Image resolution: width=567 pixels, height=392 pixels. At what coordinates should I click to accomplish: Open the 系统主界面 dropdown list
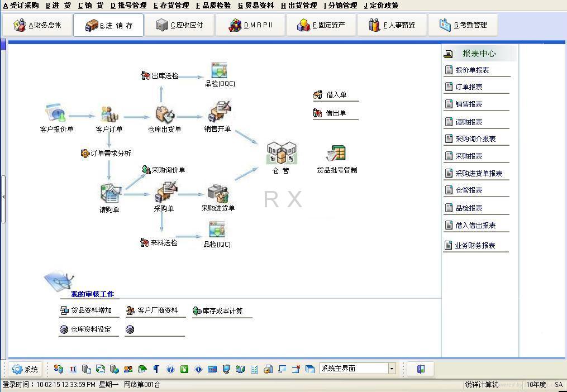391,369
